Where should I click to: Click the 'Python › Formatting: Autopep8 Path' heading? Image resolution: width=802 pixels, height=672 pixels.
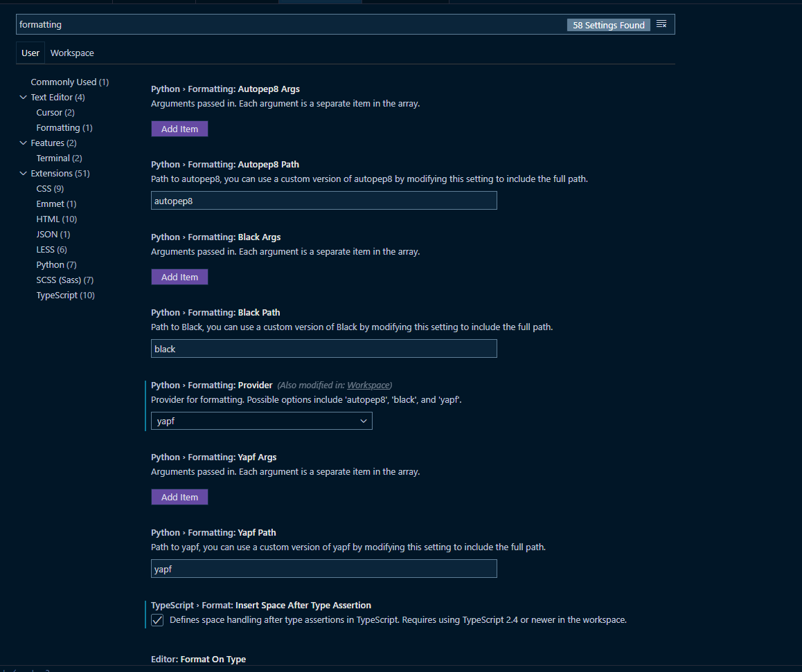[x=225, y=165]
